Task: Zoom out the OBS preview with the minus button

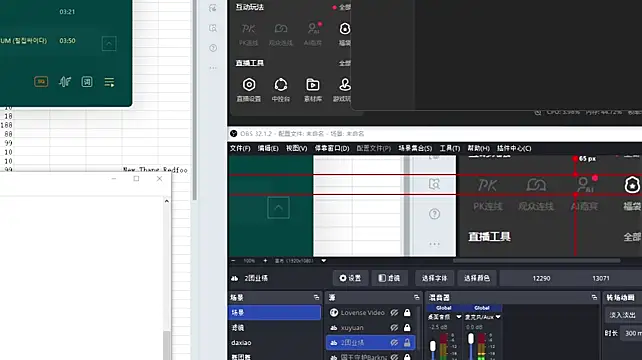Action: 233,260
